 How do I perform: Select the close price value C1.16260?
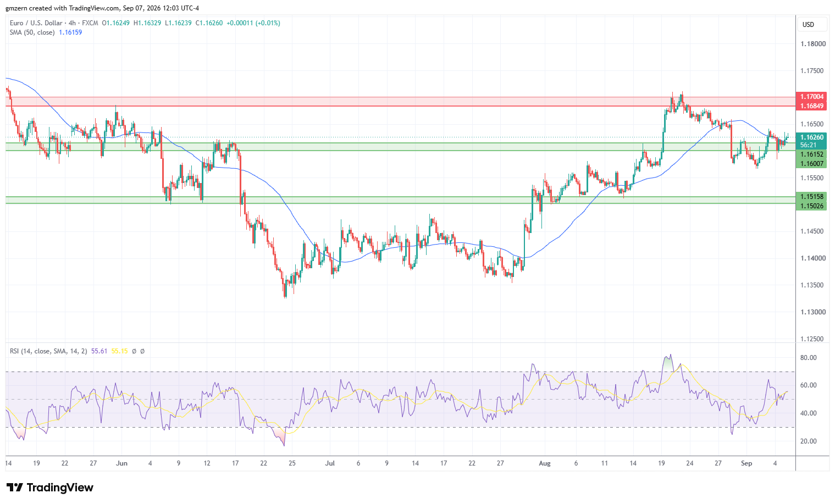coord(209,23)
